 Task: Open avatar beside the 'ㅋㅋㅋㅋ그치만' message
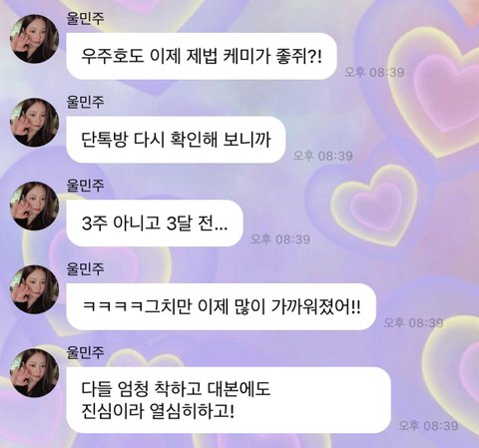click(34, 289)
